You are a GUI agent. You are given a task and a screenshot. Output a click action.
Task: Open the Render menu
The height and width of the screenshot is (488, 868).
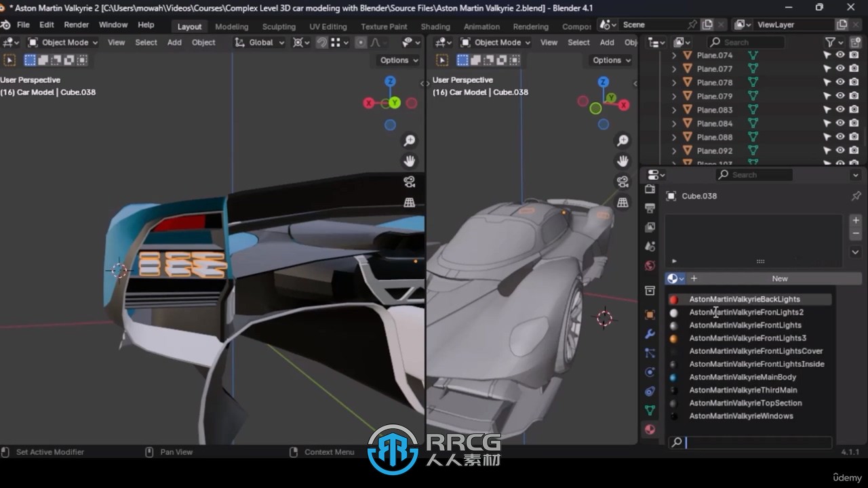77,25
